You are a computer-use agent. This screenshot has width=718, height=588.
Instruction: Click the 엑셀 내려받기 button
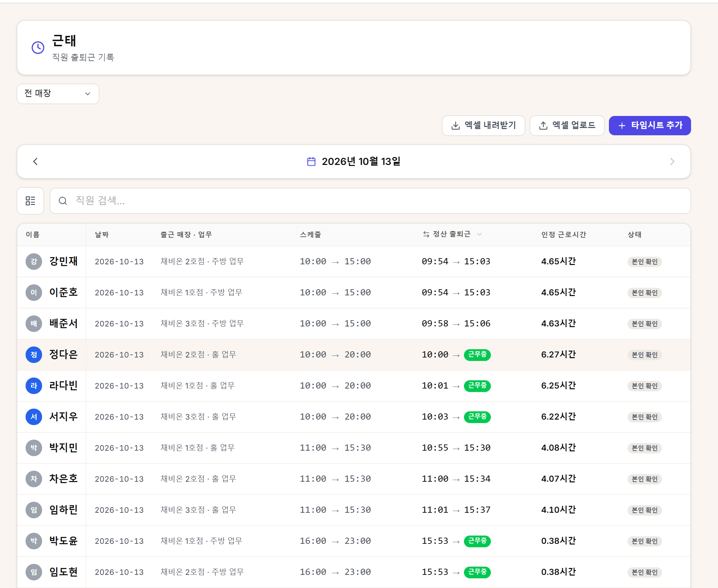coord(483,125)
